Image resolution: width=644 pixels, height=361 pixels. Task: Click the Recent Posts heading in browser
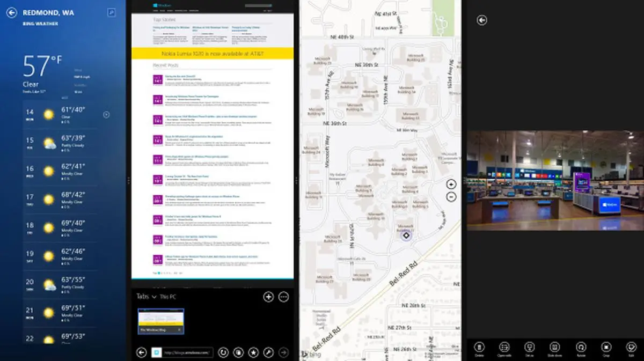[165, 65]
